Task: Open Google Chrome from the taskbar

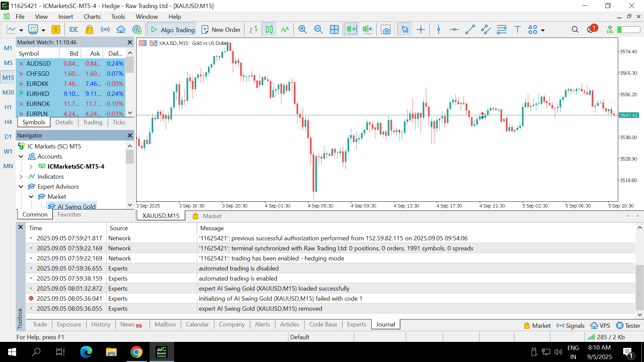Action: 137,352
